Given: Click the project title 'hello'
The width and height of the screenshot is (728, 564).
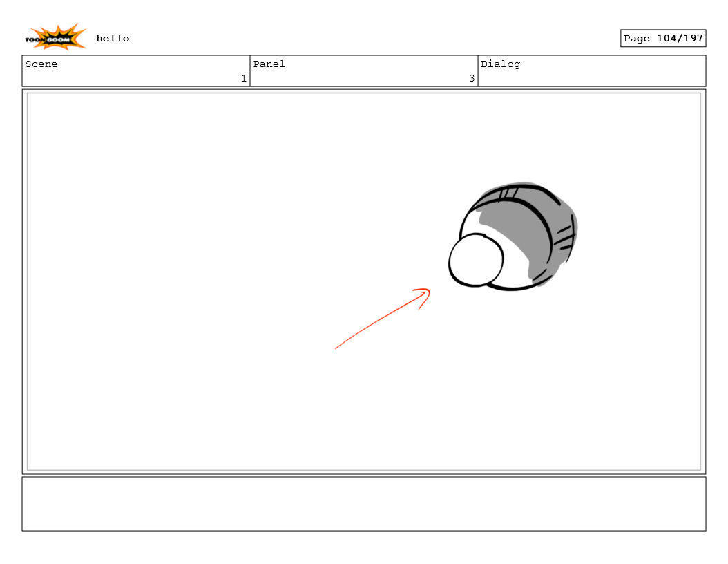Looking at the screenshot, I should (x=113, y=39).
